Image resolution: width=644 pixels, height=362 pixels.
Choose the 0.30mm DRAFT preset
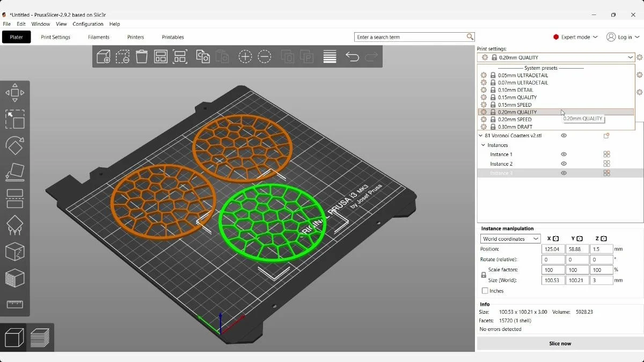[556, 127]
